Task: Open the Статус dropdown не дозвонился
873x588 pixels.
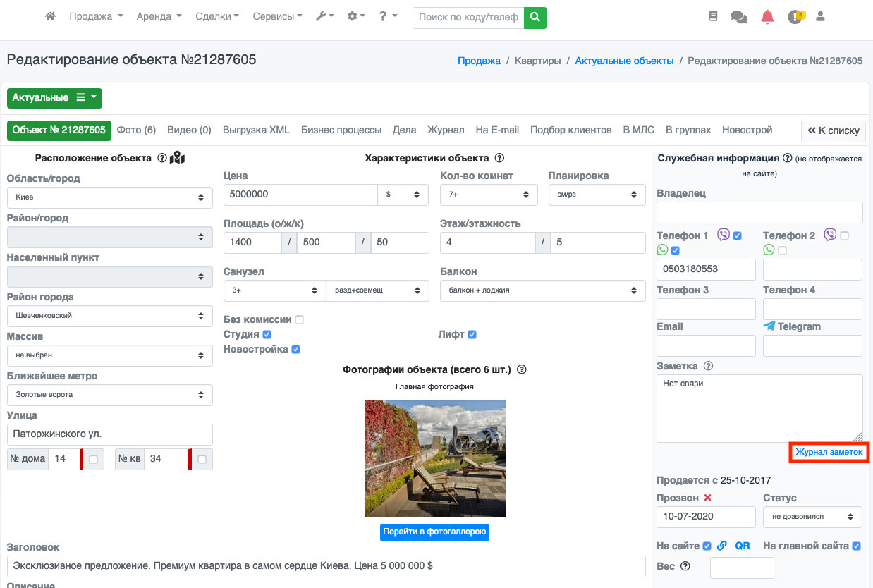Action: (812, 516)
